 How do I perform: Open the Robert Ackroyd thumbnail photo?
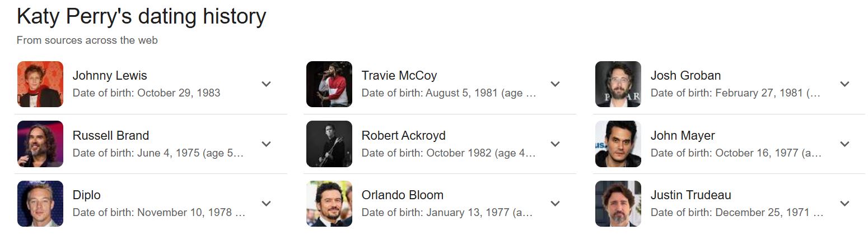(x=329, y=144)
